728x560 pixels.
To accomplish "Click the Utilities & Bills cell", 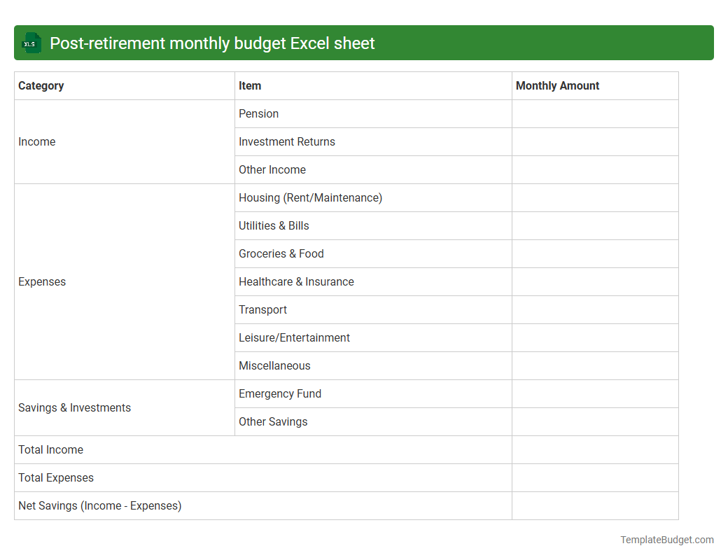I will [274, 225].
